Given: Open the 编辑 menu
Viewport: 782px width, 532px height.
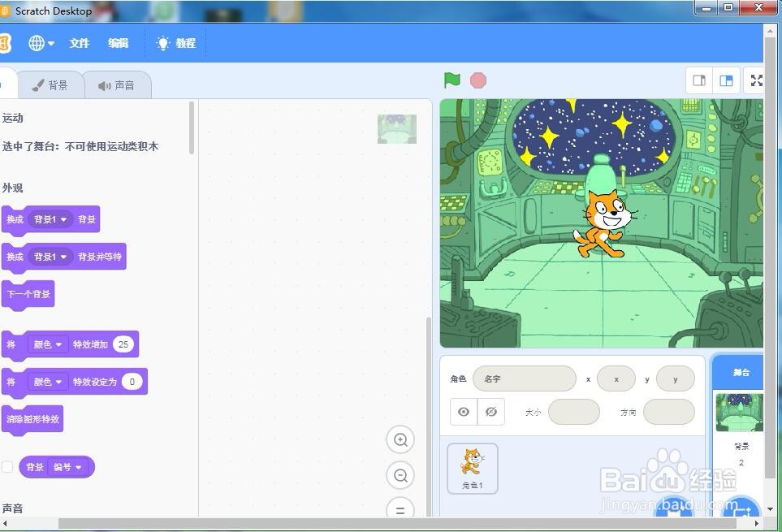Looking at the screenshot, I should tap(119, 43).
